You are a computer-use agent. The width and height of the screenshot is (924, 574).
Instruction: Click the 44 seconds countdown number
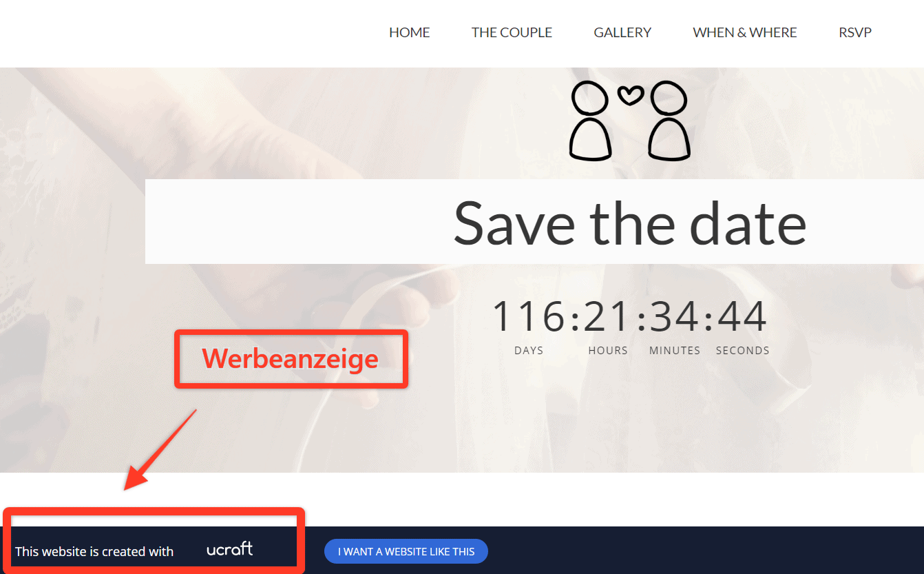(x=742, y=316)
